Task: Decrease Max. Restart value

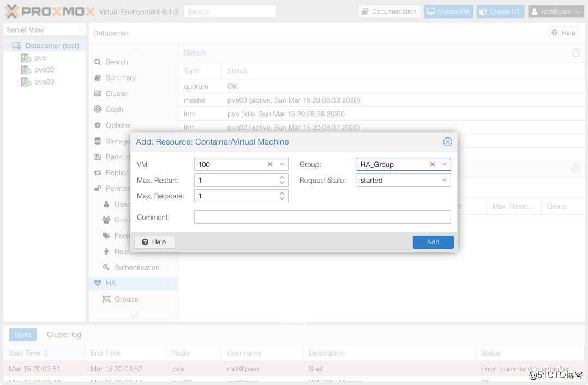Action: (282, 183)
